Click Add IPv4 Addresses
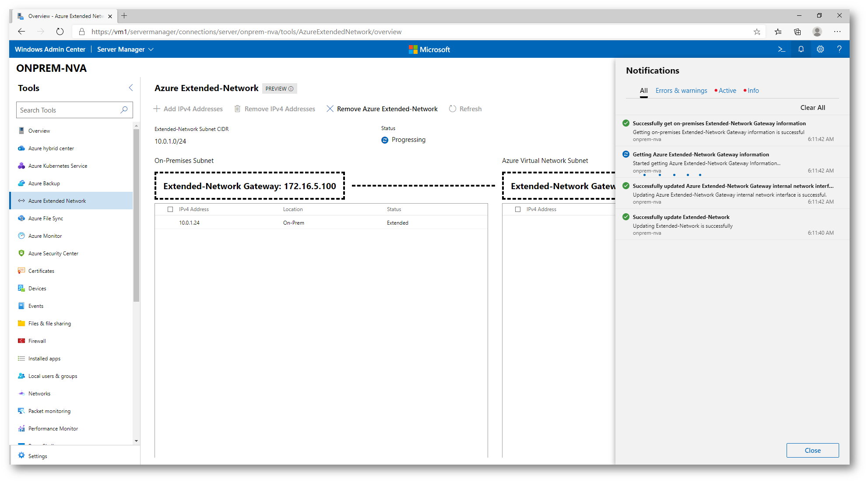 coord(188,109)
